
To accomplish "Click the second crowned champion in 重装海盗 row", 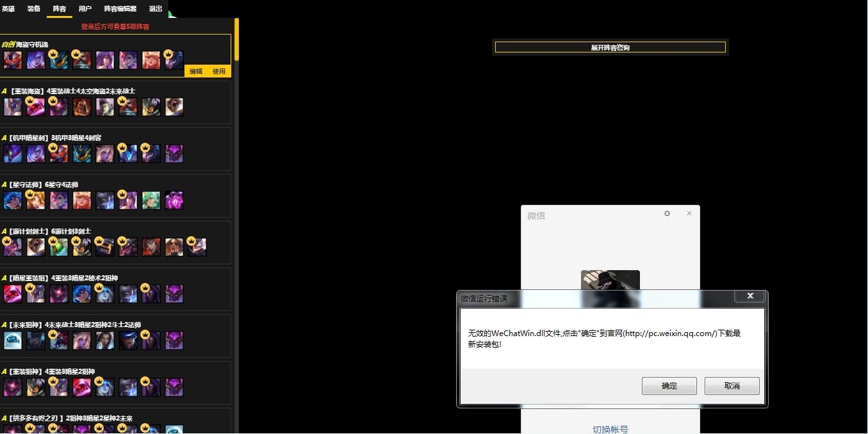I will [x=59, y=107].
